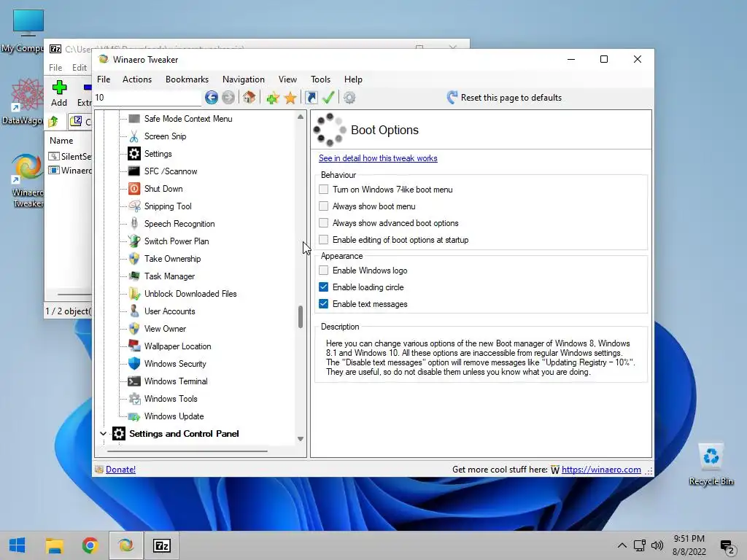Open the Help menu
The height and width of the screenshot is (560, 747).
point(354,79)
